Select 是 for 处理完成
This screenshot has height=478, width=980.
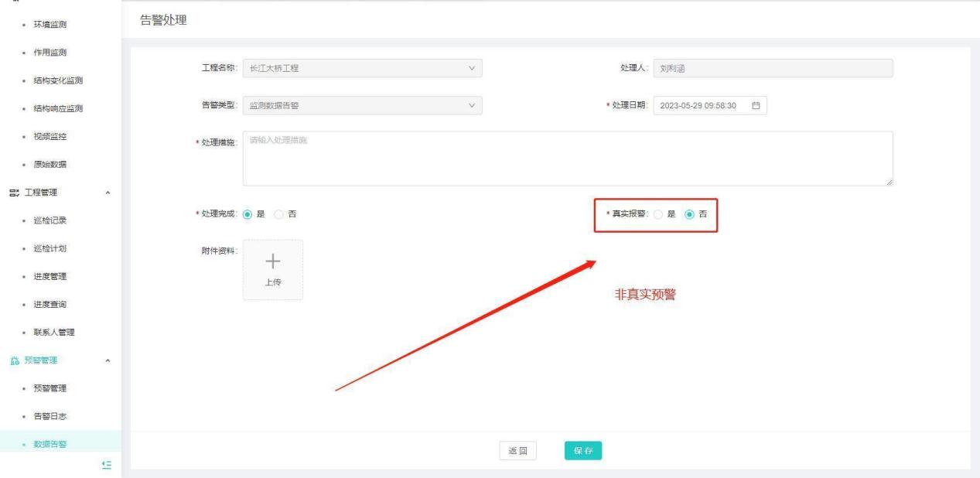(x=248, y=214)
